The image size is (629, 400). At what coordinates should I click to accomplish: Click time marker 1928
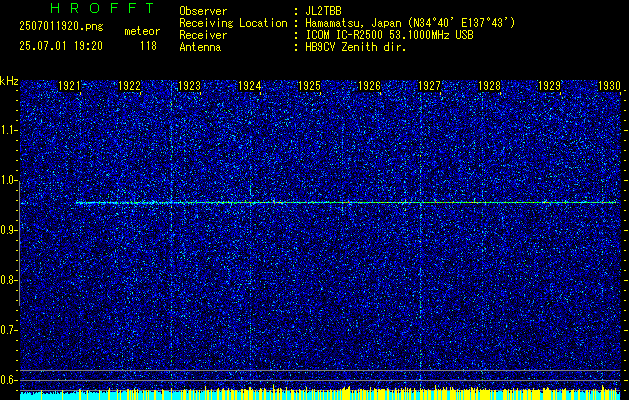pyautogui.click(x=489, y=85)
